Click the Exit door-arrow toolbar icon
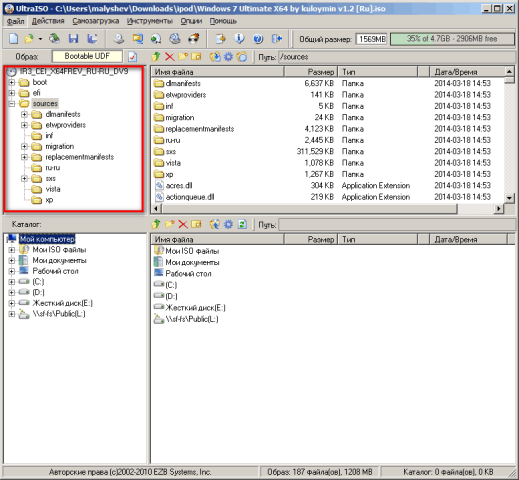The width and height of the screenshot is (519, 480). (x=277, y=39)
